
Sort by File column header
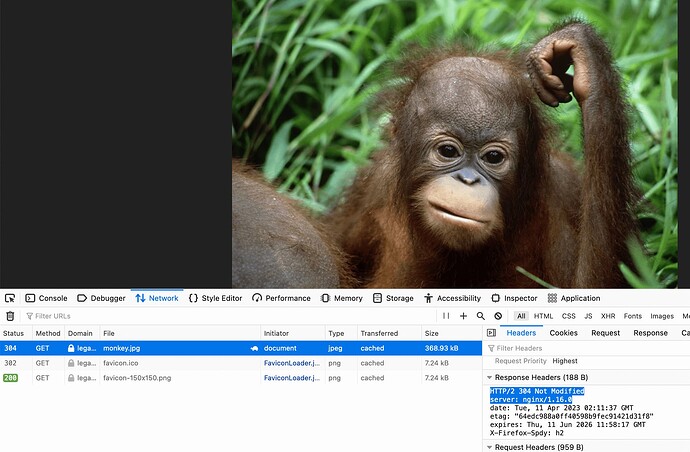coord(180,333)
